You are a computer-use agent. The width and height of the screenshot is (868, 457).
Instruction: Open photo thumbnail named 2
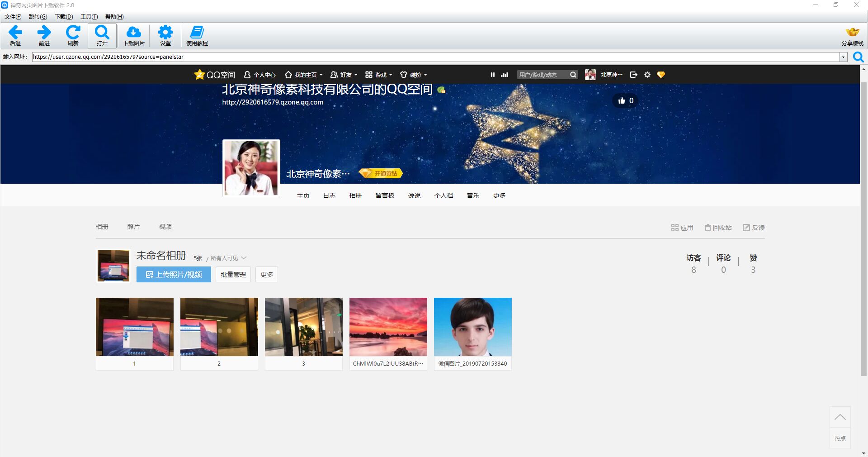point(219,327)
